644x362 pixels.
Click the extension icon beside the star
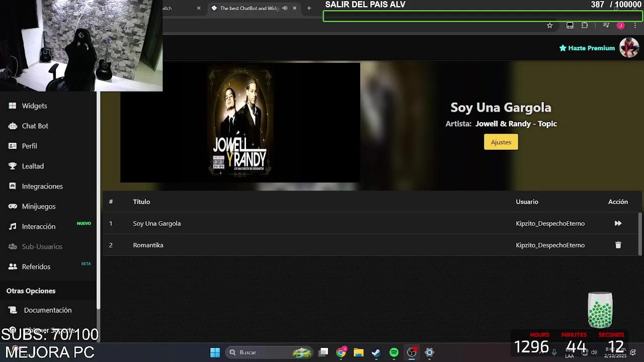(x=570, y=25)
